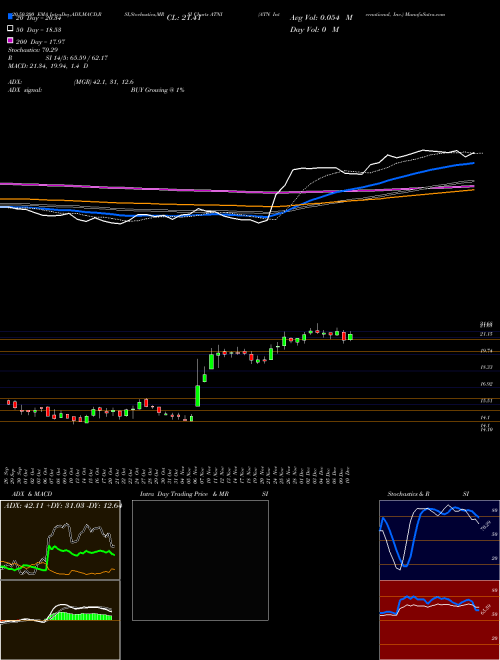The height and width of the screenshot is (660, 500).
Task: Open the MACD histogram chart panel
Action: [60, 620]
